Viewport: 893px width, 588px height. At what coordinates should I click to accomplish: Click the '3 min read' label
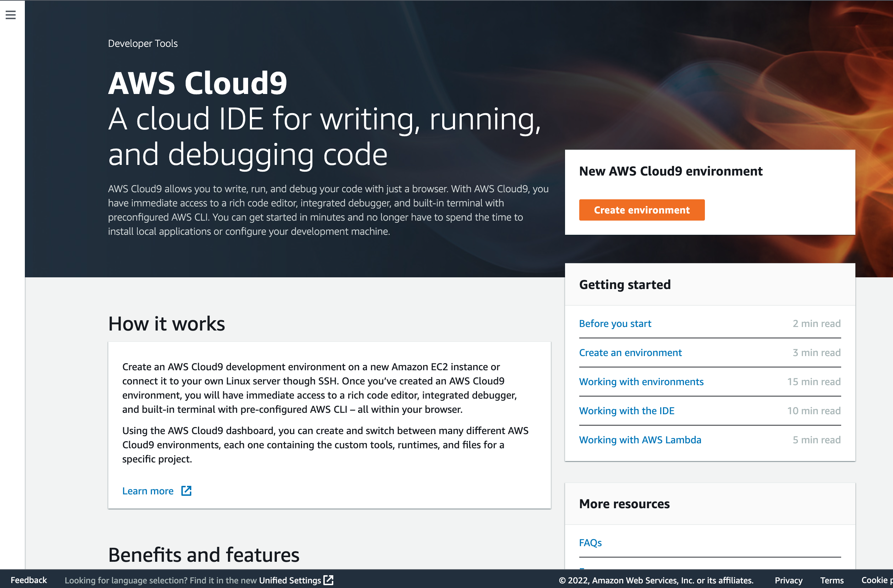816,353
